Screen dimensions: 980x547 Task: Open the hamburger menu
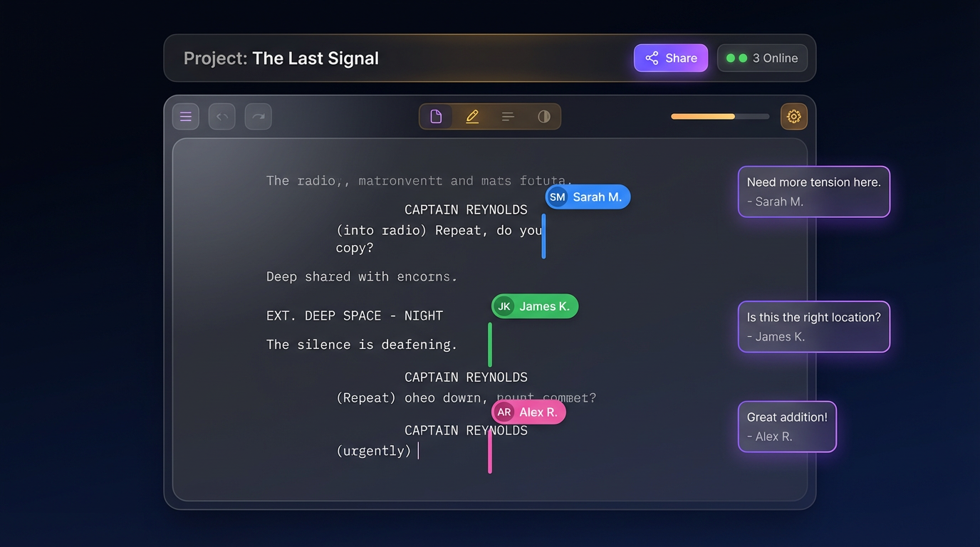186,116
